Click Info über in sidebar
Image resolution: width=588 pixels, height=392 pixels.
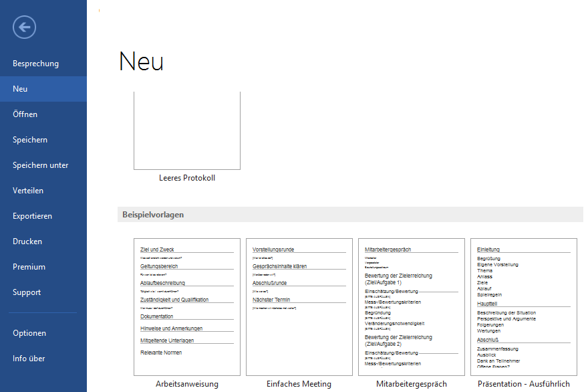(x=29, y=359)
